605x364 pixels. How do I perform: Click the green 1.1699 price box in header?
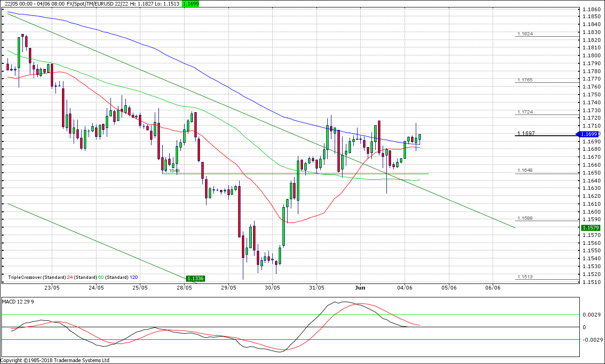pyautogui.click(x=191, y=3)
